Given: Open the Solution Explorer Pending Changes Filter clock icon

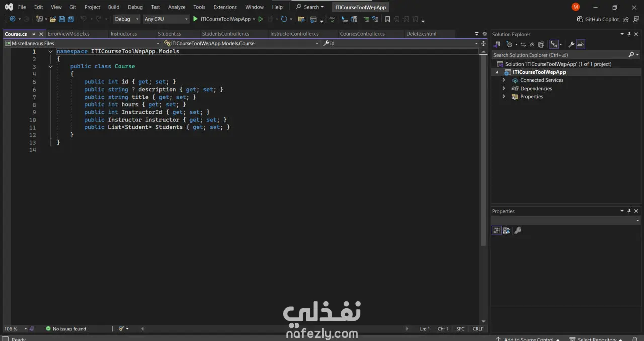Looking at the screenshot, I should (510, 44).
